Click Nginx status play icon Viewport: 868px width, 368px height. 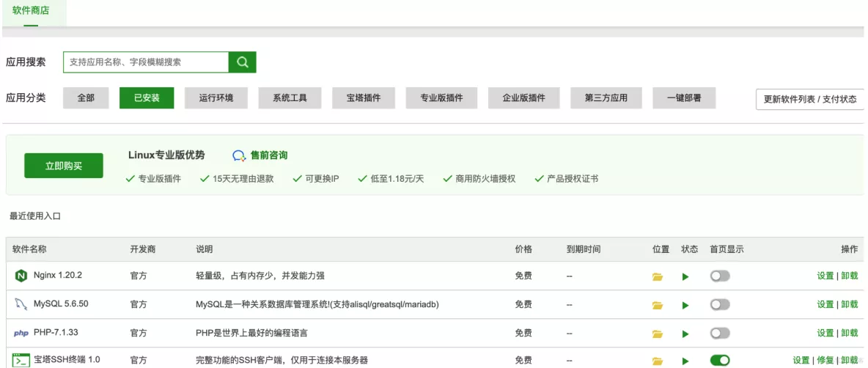click(685, 276)
